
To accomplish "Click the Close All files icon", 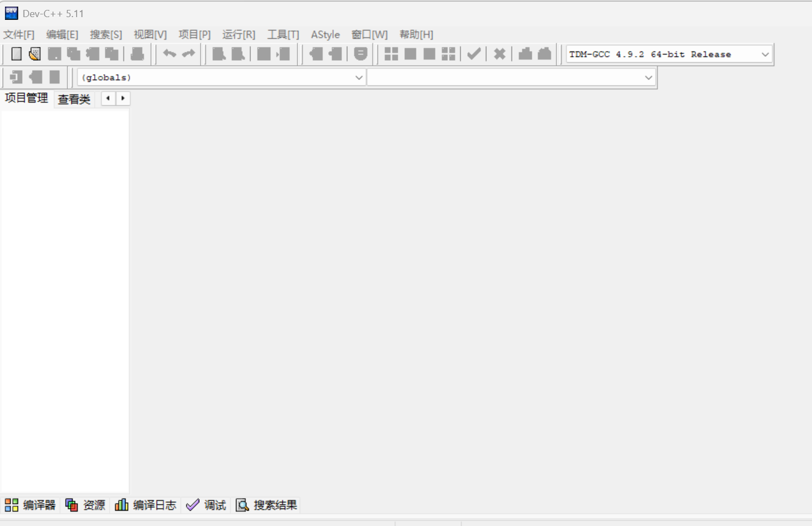I will 112,54.
